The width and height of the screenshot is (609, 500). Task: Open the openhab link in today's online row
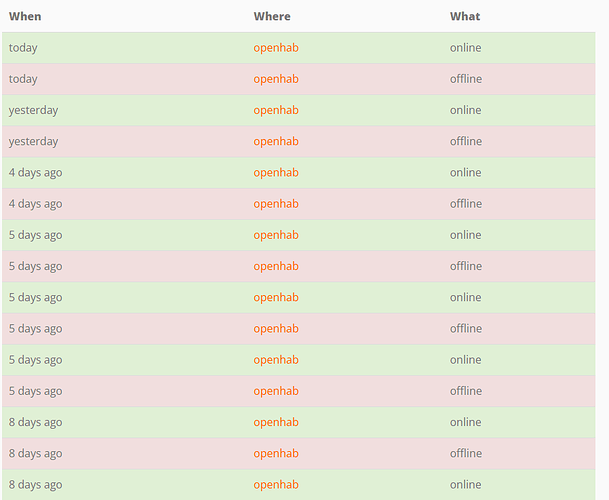point(276,48)
